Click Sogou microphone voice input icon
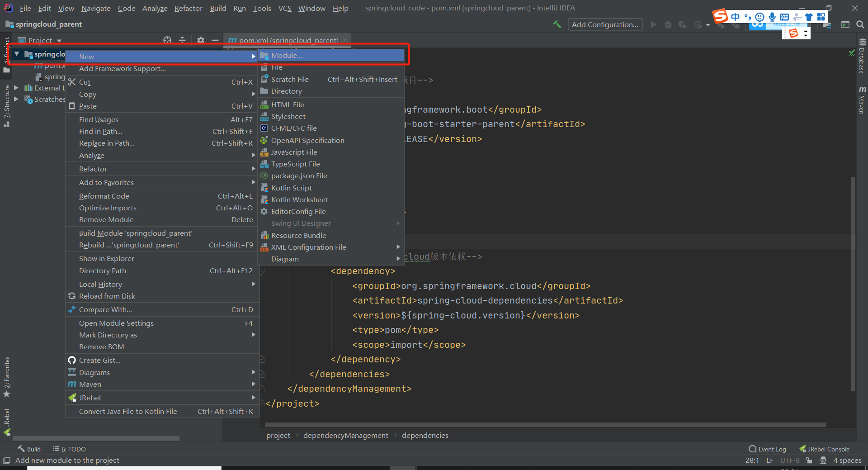 772,17
